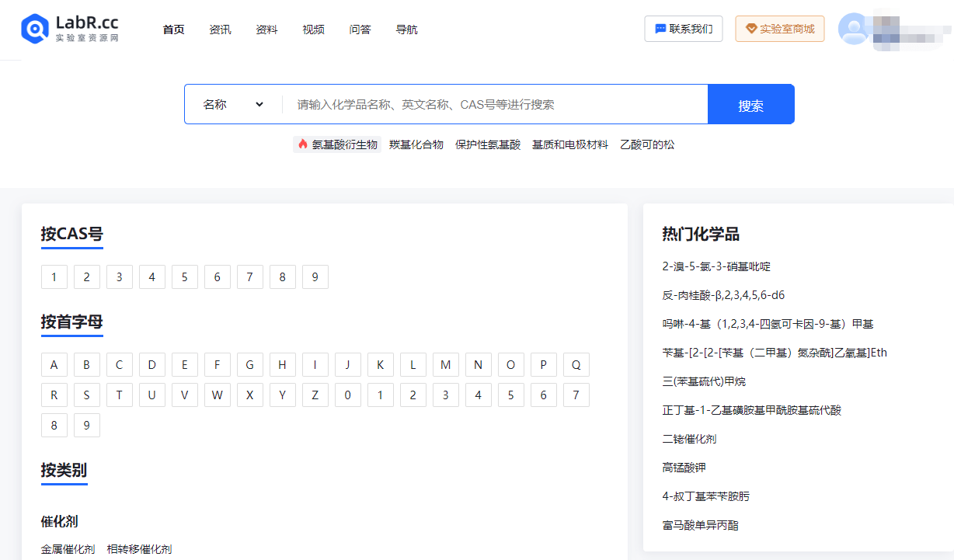This screenshot has height=560, width=954.
Task: Click the LabR.cc logo icon
Action: [35, 29]
